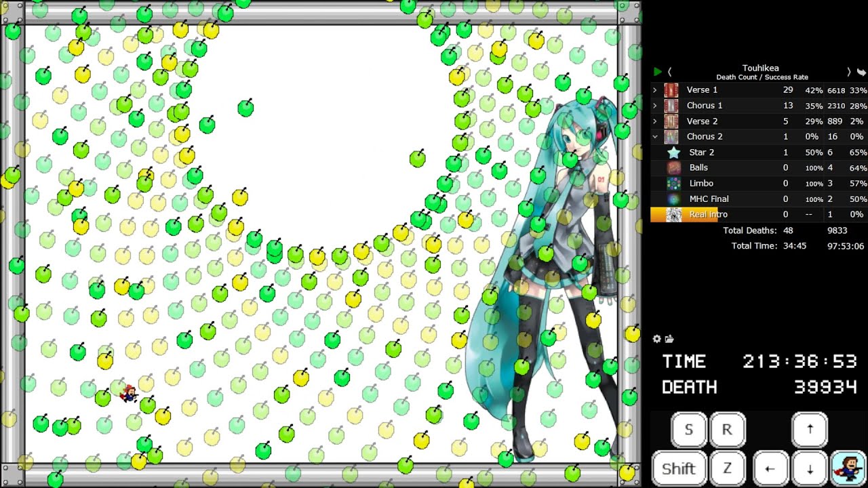Go to the next tracker page with right chevron
The image size is (868, 488).
(848, 72)
